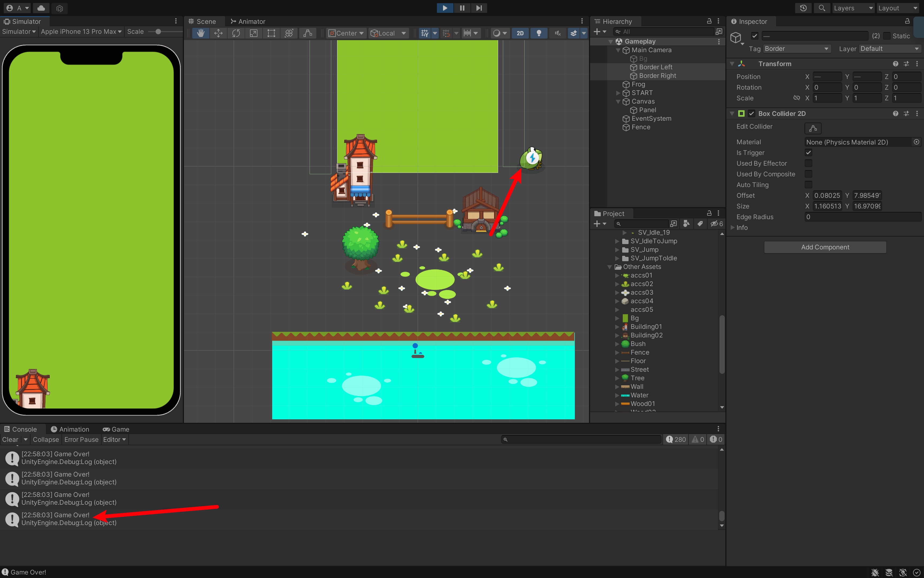Toggle 2D view mode button
Image resolution: width=924 pixels, height=578 pixels.
tap(520, 33)
